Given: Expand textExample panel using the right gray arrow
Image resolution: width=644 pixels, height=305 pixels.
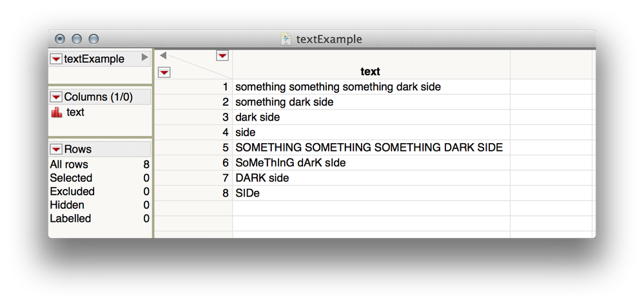Looking at the screenshot, I should (x=144, y=57).
